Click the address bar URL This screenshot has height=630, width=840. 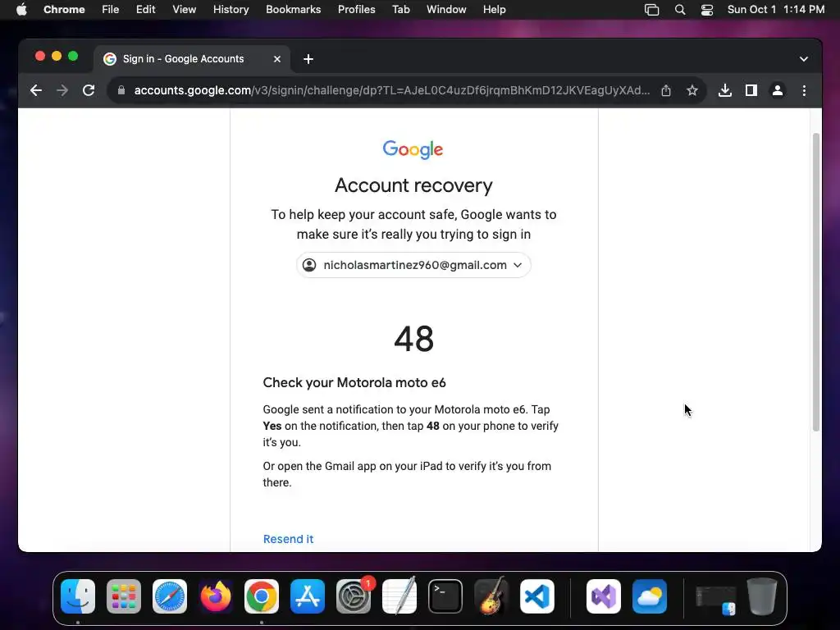(391, 90)
